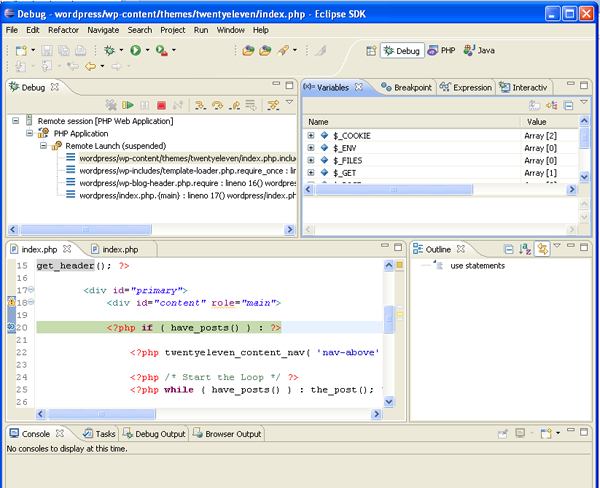Click the Open Task folder icon beside it
Screen dimensions: 600x488
[x=265, y=50]
